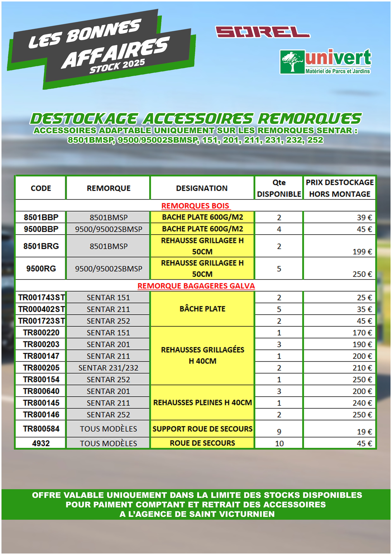Click the Destockage Accessoires Remorques title
This screenshot has width=392, height=555.
click(x=196, y=119)
